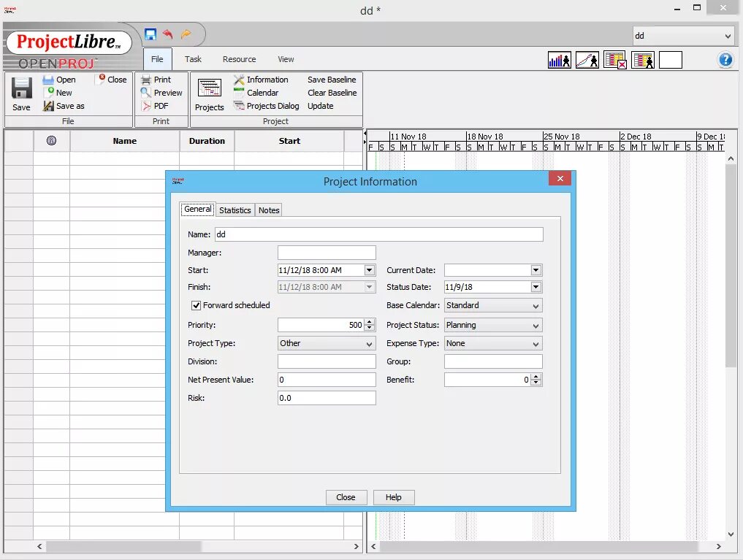
Task: Open the Start date dropdown
Action: coord(370,270)
